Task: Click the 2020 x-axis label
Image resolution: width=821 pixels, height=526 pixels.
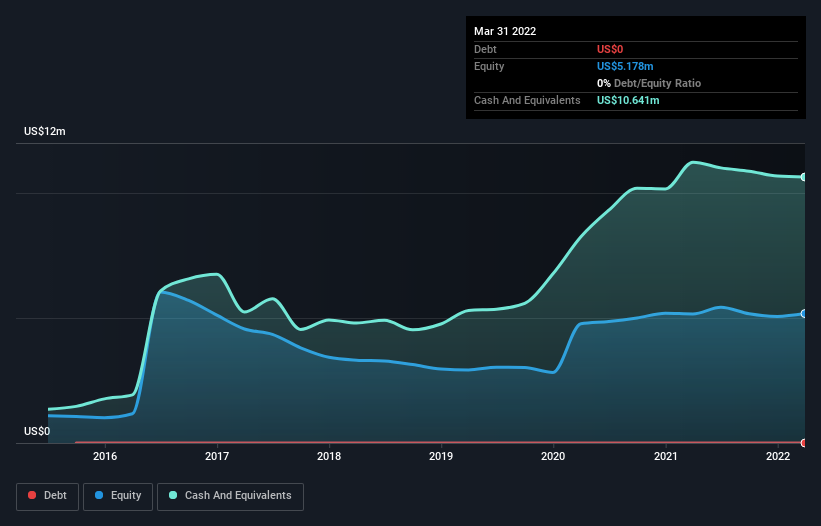Action: click(x=553, y=456)
